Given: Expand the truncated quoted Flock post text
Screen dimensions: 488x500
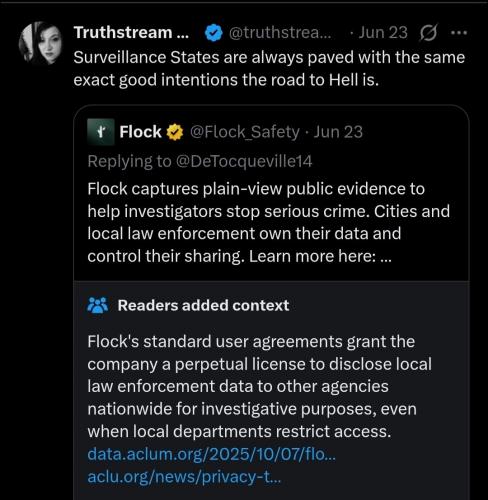Looking at the screenshot, I should pos(386,256).
